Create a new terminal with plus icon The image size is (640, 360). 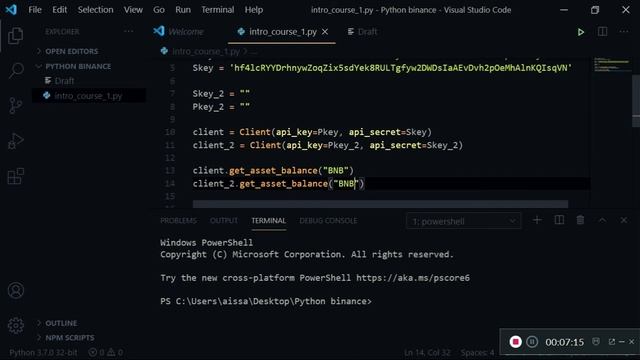click(x=537, y=220)
